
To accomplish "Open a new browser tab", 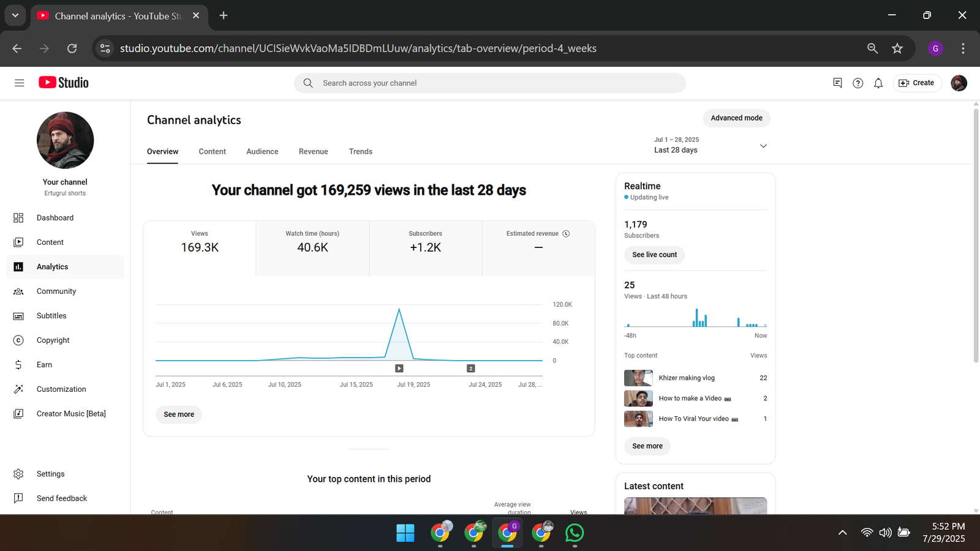I will [224, 15].
